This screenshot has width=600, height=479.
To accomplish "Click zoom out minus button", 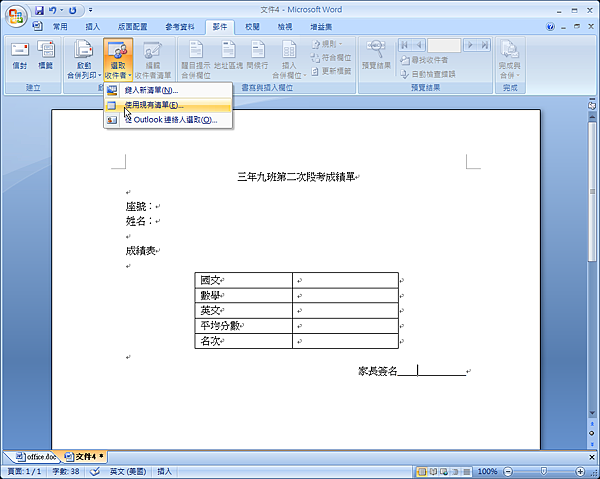I will (x=508, y=471).
